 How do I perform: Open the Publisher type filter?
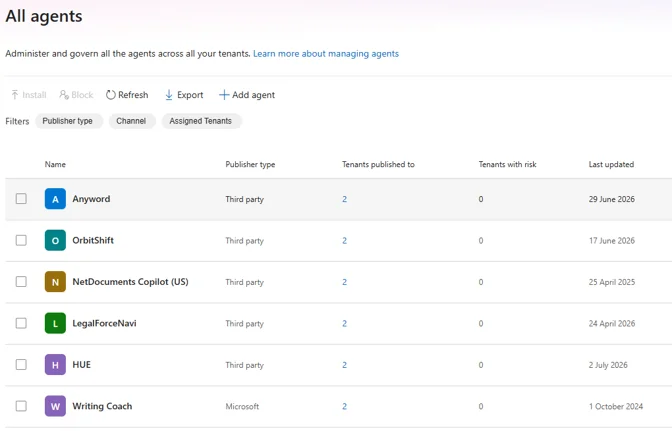[x=69, y=121]
